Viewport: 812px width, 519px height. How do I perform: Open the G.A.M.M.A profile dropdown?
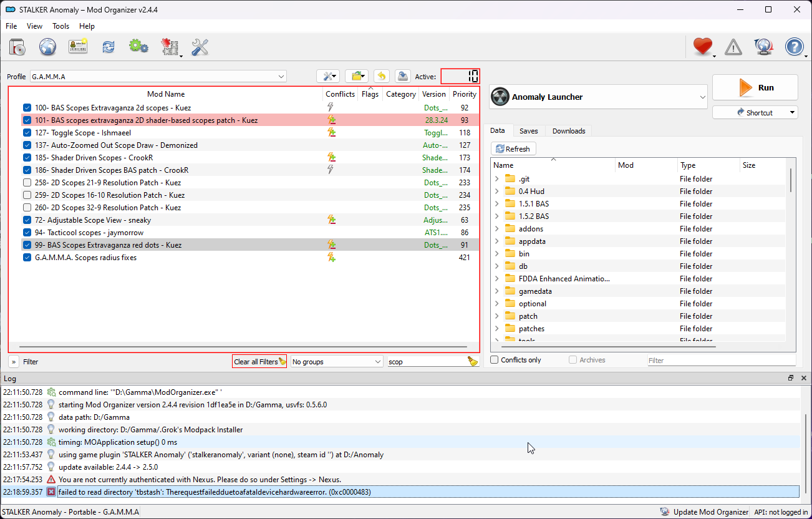click(158, 77)
